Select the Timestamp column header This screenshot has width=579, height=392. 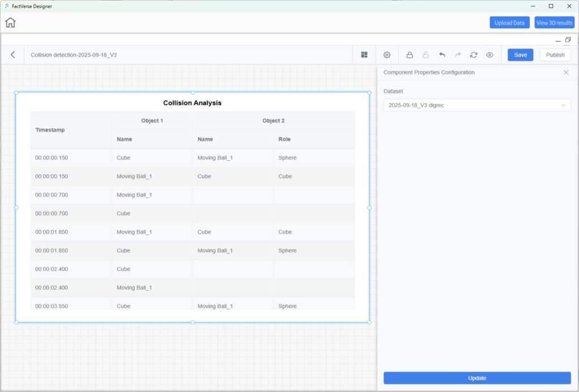[x=50, y=130]
